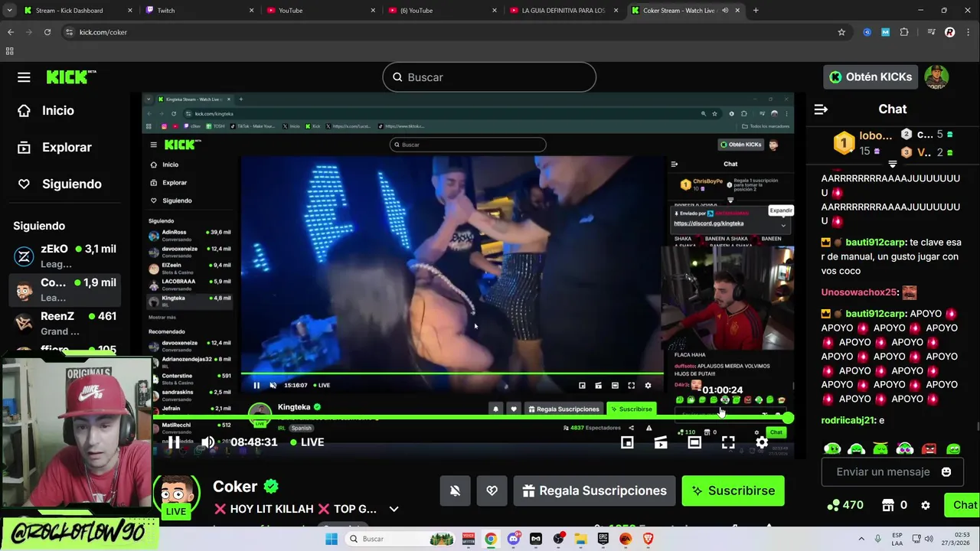Open Explorar in the sidebar
The height and width of the screenshot is (551, 980).
point(67,147)
